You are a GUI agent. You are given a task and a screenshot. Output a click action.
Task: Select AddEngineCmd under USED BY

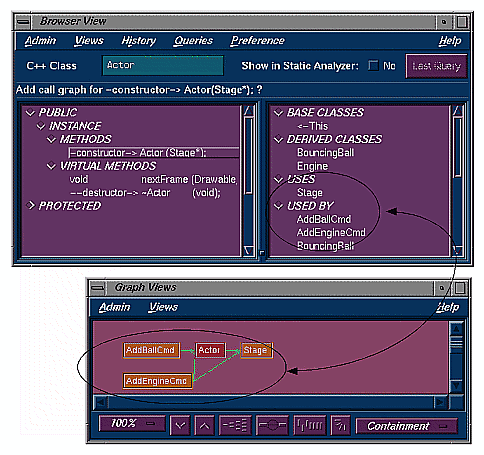[x=331, y=232]
